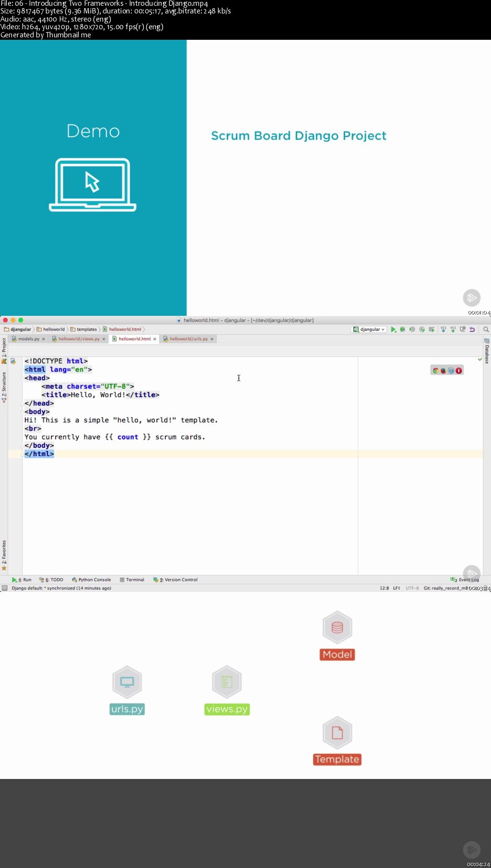Click the profile run icon in toolbar
The width and height of the screenshot is (491, 868).
(422, 329)
